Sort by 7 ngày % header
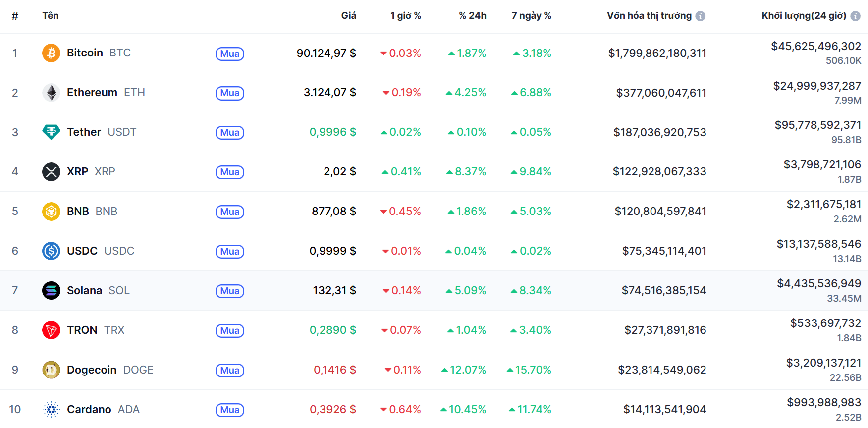The height and width of the screenshot is (428, 868). coord(531,16)
